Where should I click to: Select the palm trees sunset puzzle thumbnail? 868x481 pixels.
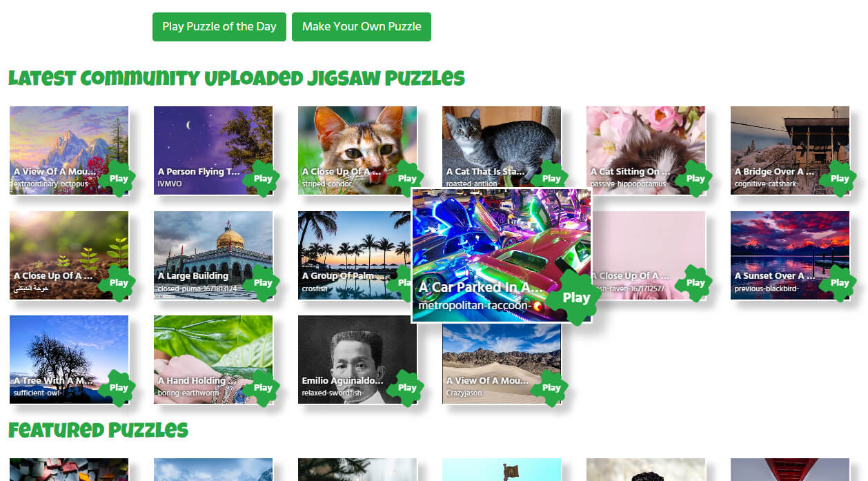[355, 255]
